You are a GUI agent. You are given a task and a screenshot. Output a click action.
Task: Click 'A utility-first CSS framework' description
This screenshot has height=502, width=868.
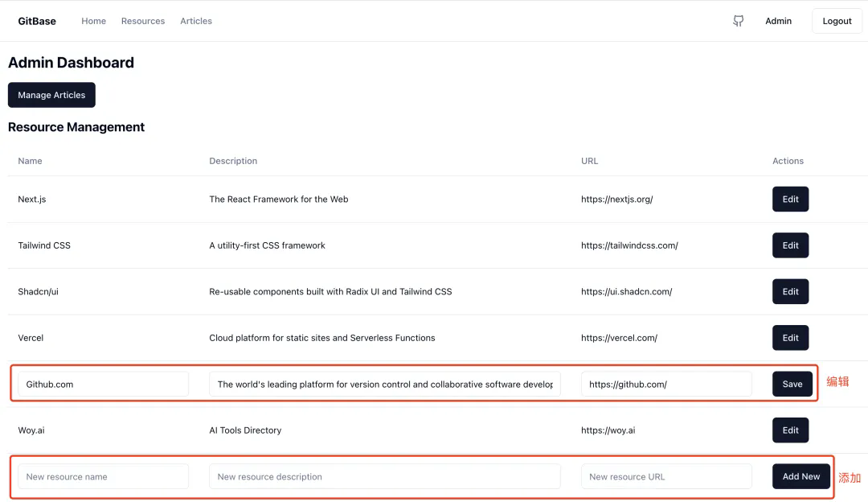tap(268, 245)
